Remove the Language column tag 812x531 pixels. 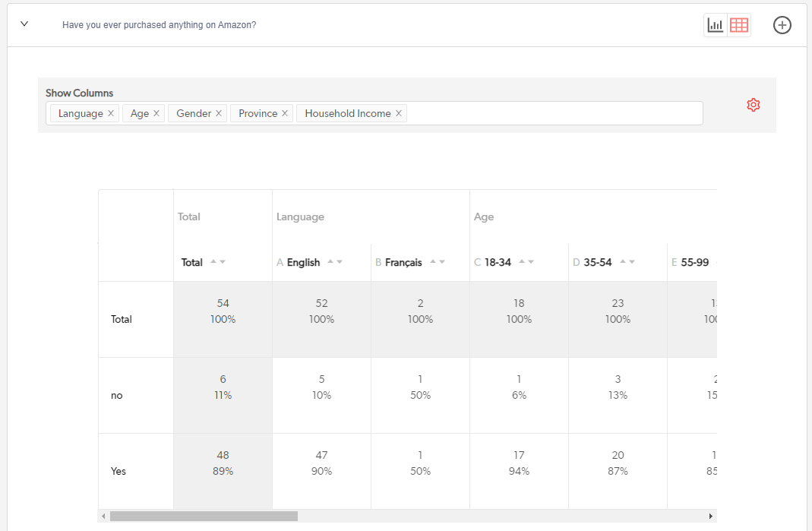tap(111, 113)
